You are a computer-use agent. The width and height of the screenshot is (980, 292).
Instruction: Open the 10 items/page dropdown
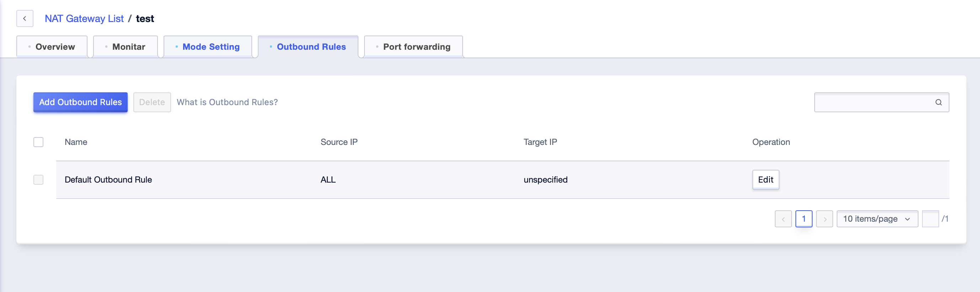pos(877,219)
